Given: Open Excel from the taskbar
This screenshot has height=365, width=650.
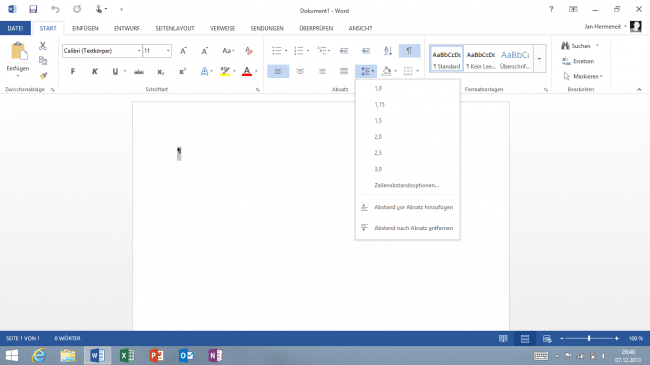Looking at the screenshot, I should pos(127,356).
